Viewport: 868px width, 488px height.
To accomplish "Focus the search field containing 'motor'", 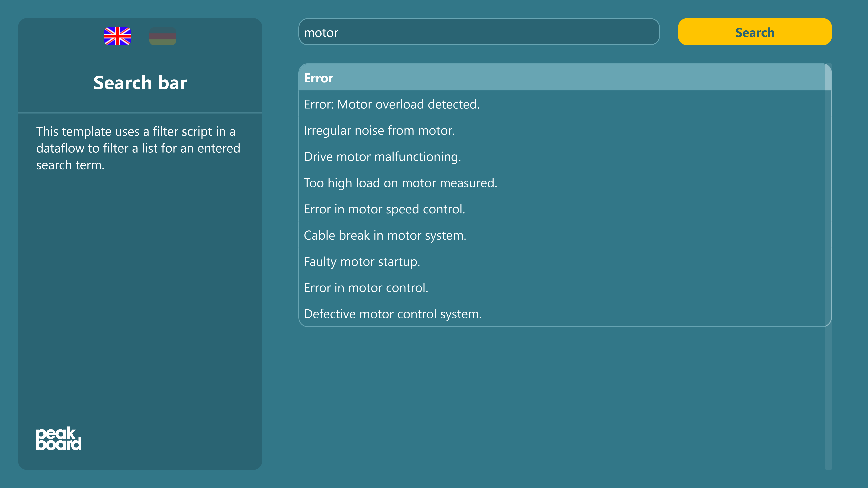I will [x=479, y=32].
